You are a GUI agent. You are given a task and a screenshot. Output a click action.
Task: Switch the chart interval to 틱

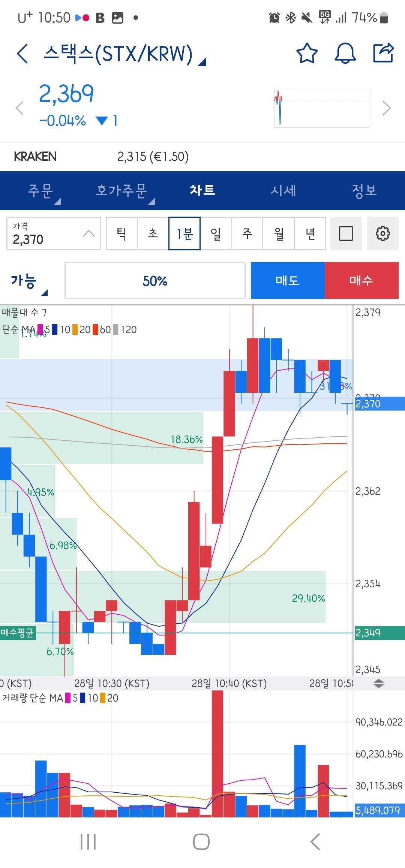tap(121, 233)
